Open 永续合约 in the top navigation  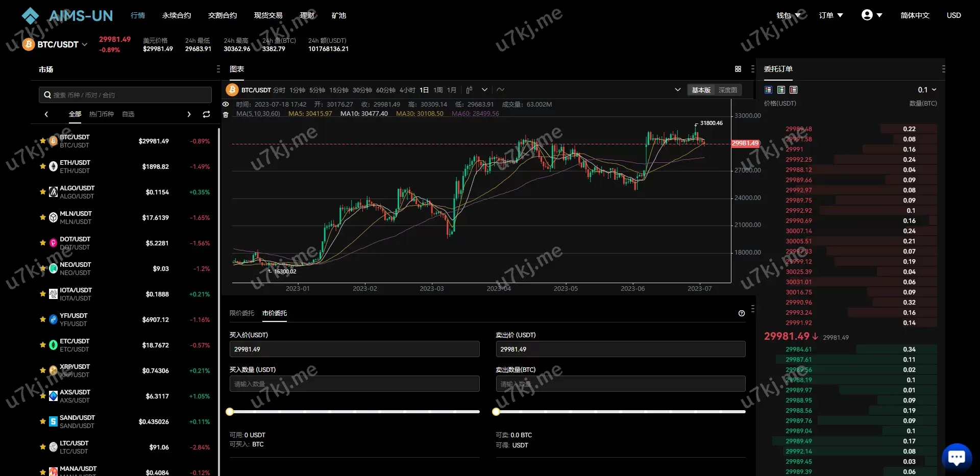(x=177, y=15)
